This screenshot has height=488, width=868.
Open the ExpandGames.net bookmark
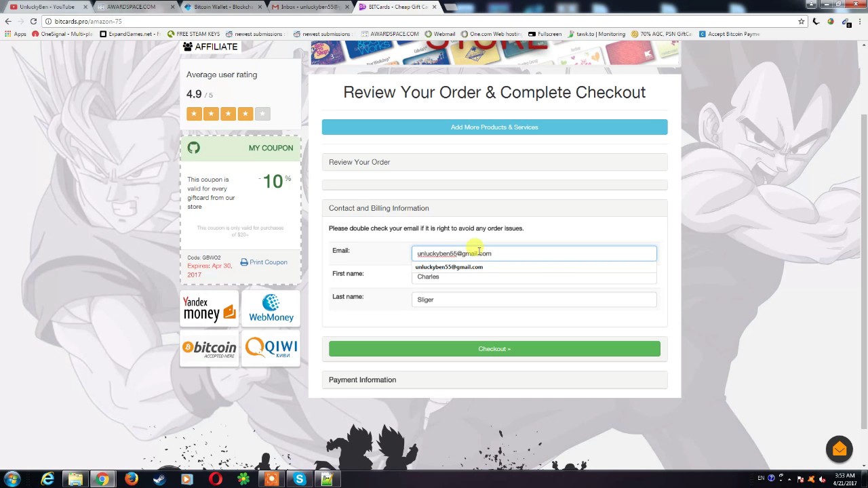click(x=130, y=34)
